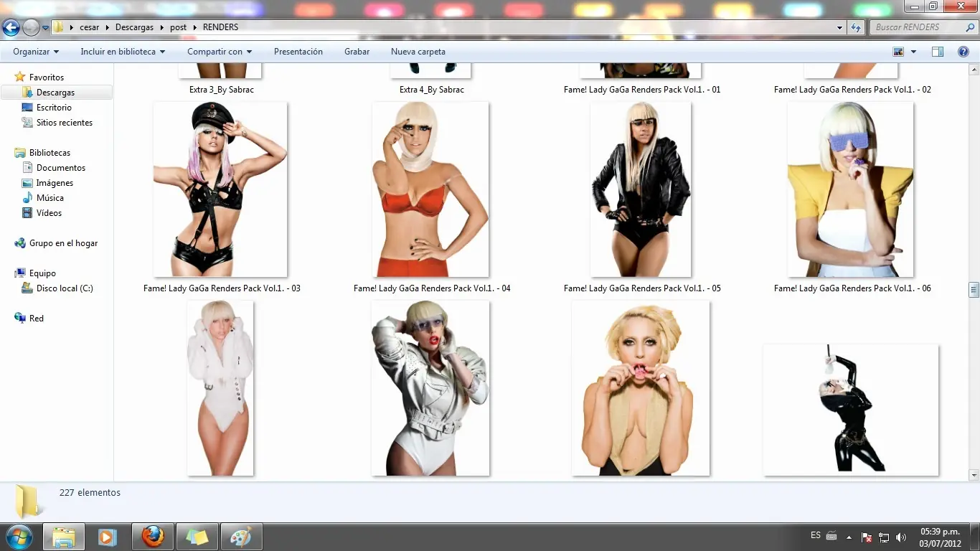The height and width of the screenshot is (551, 980).
Task: Click the file list scrollbar up arrow
Action: click(974, 69)
